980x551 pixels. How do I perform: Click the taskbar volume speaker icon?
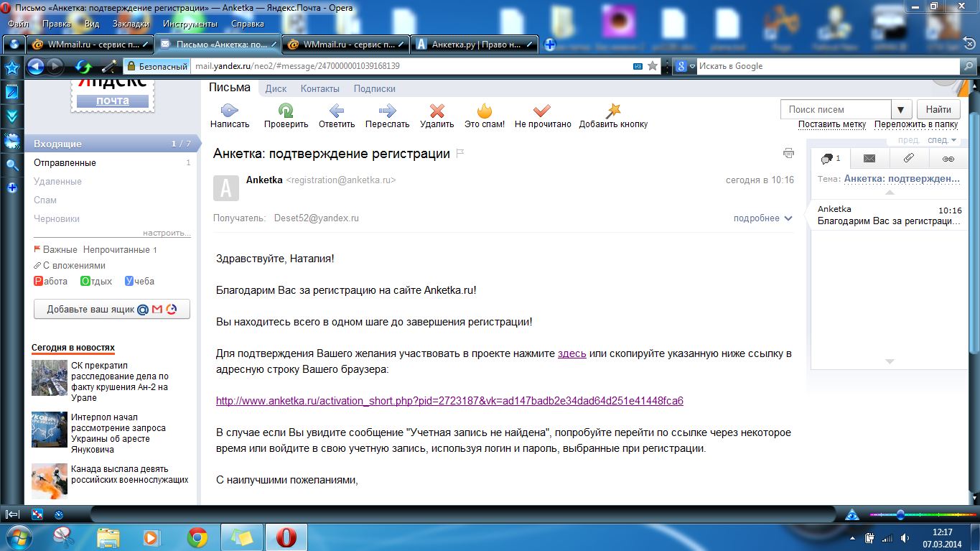tap(905, 537)
